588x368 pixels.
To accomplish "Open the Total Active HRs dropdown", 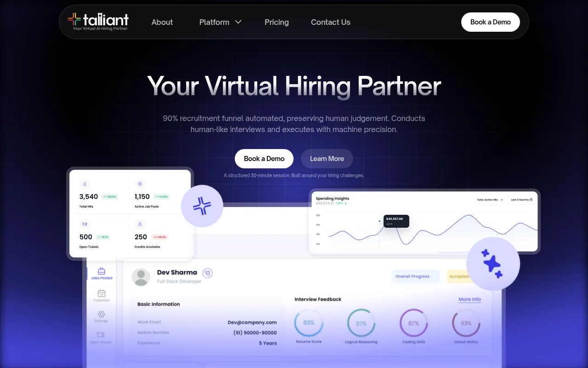I will [x=490, y=200].
